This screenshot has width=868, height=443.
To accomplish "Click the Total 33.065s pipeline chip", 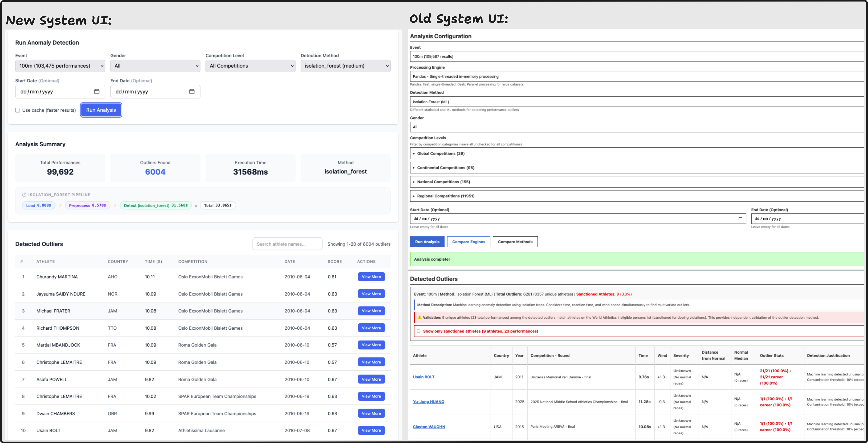I will pos(218,205).
